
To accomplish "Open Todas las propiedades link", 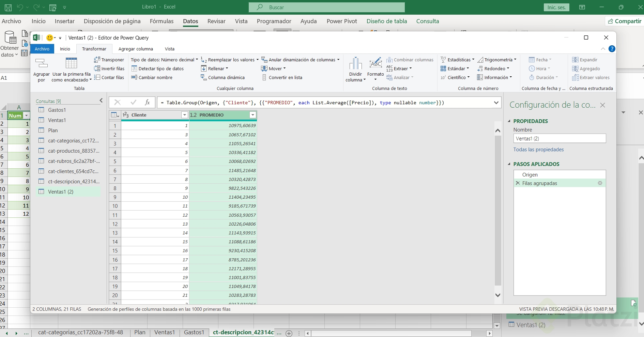I will coord(538,150).
